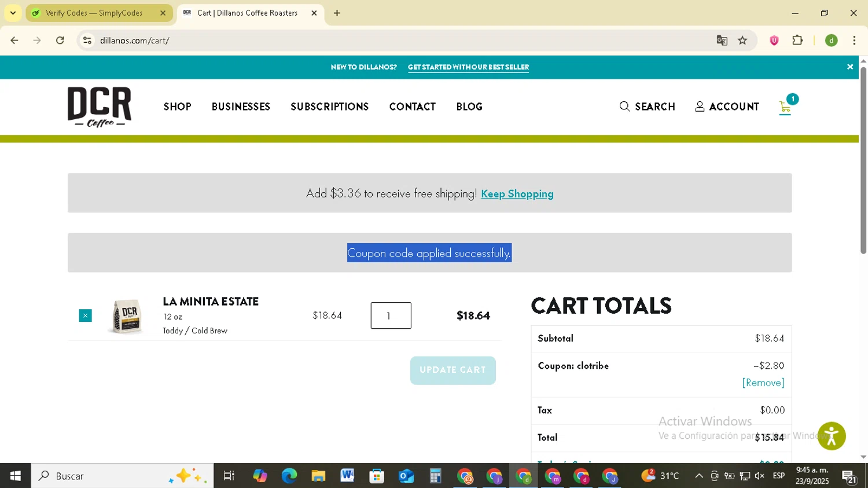Screen dimensions: 868x488
Task: Go back to previous page
Action: click(14, 41)
